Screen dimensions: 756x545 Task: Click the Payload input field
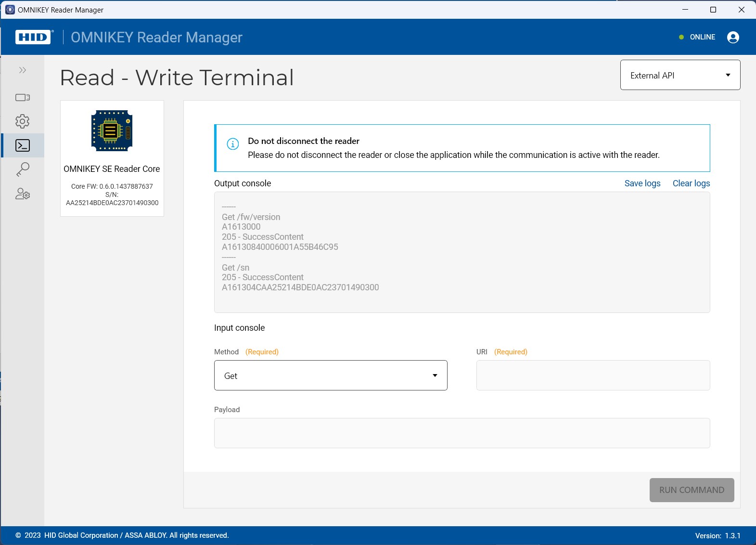point(462,433)
